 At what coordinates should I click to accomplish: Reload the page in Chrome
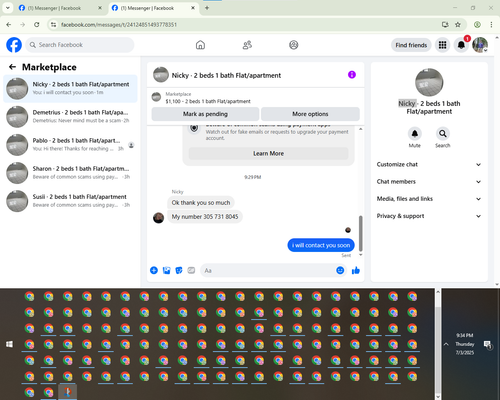click(37, 25)
